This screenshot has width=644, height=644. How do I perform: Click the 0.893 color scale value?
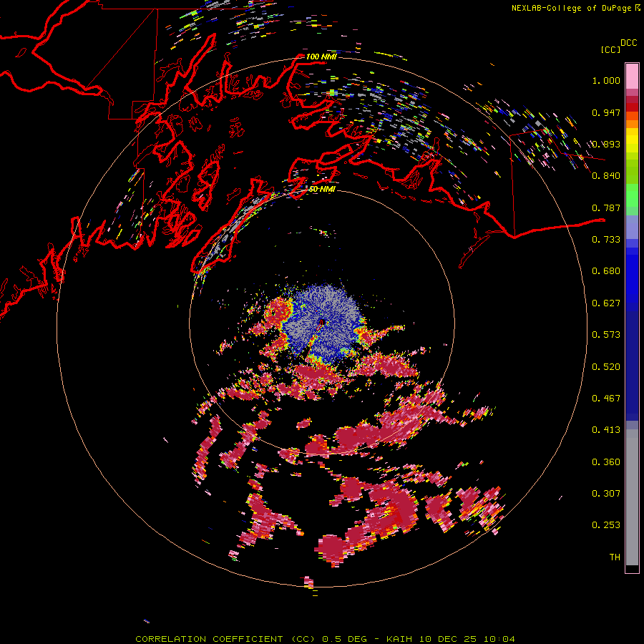(x=606, y=144)
